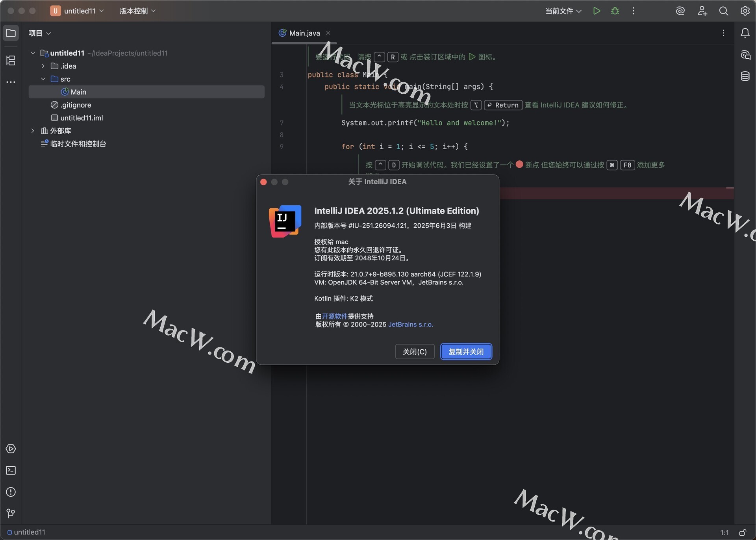Open editor tab options menu
This screenshot has width=756, height=540.
723,33
